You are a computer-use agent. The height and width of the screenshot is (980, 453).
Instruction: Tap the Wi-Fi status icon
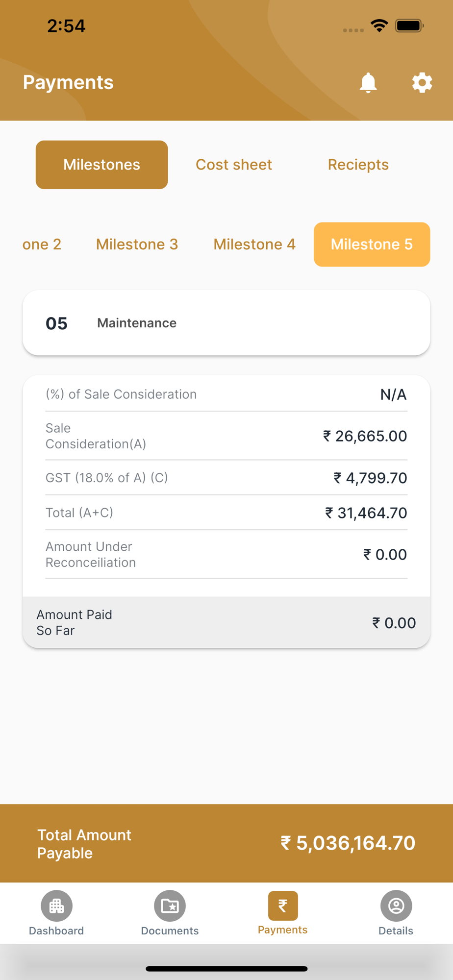(379, 25)
